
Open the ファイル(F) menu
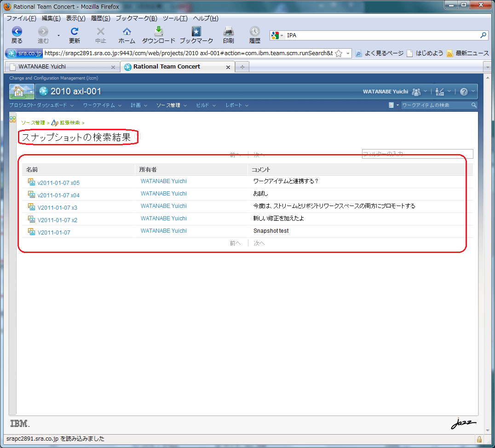(22, 18)
